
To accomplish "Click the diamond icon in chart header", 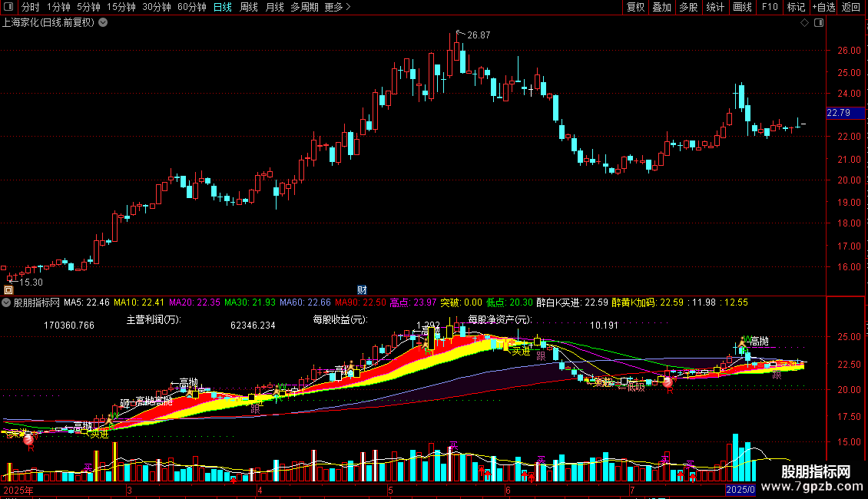I will tap(804, 23).
